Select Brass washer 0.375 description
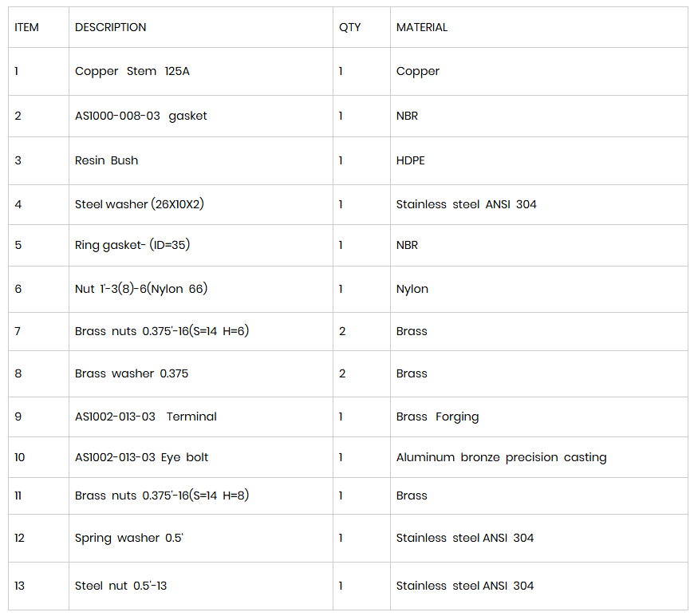Image resolution: width=694 pixels, height=616 pixels. pos(132,373)
